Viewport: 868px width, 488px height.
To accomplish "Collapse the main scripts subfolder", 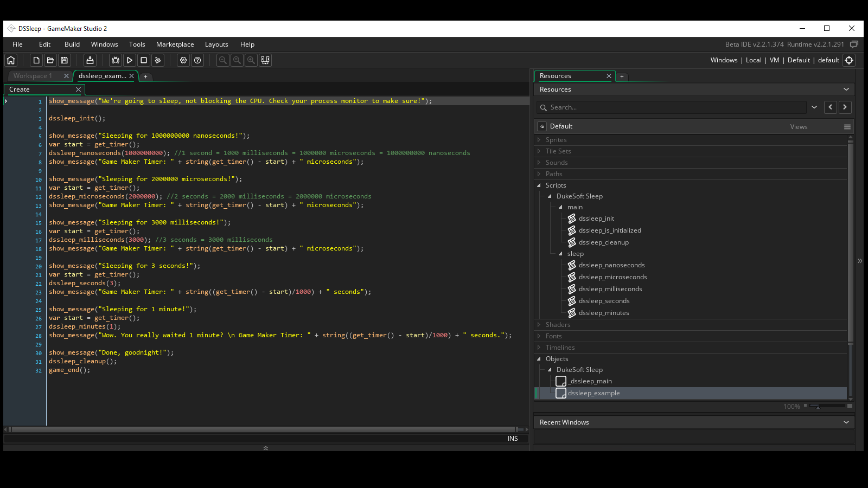I will coord(560,207).
